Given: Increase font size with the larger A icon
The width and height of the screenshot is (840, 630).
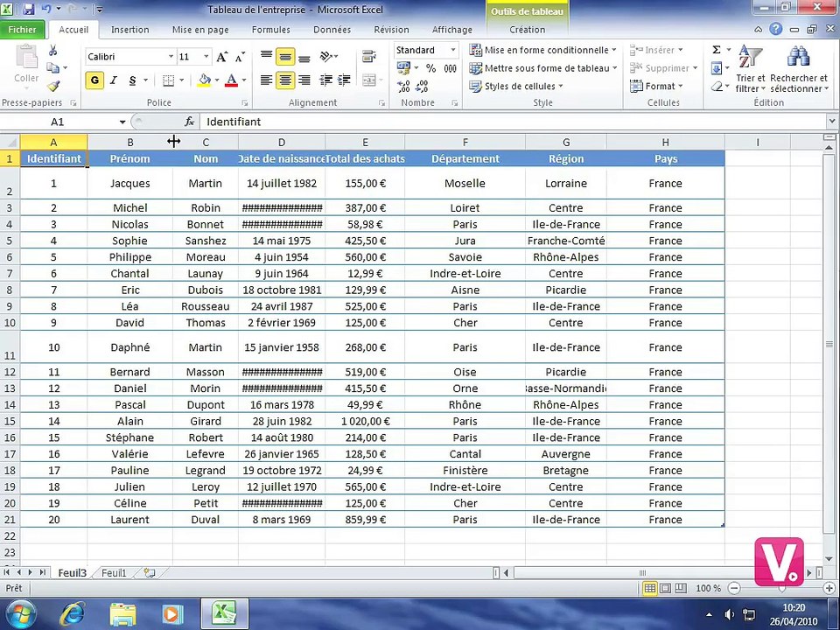Looking at the screenshot, I should tap(221, 57).
